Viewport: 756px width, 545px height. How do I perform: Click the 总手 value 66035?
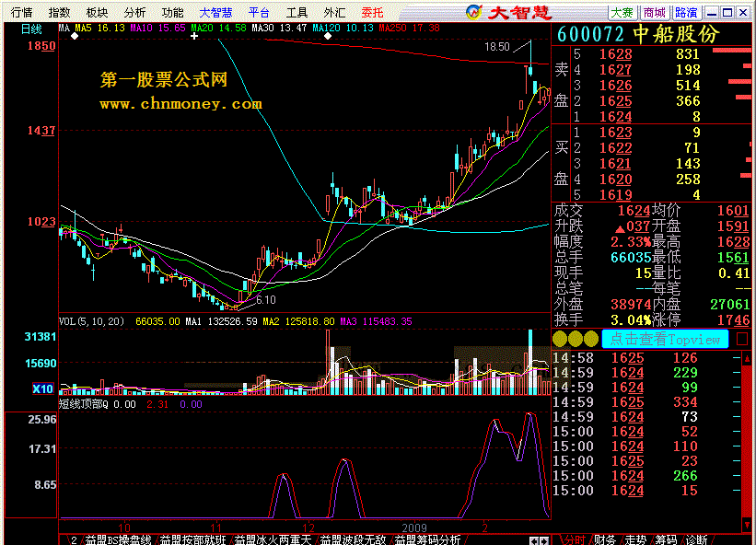[x=632, y=258]
